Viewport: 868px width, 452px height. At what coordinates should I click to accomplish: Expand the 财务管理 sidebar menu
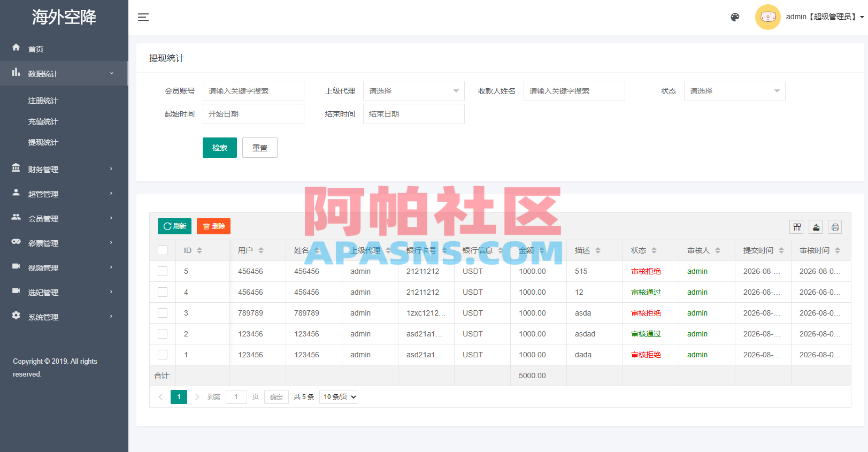tap(64, 169)
